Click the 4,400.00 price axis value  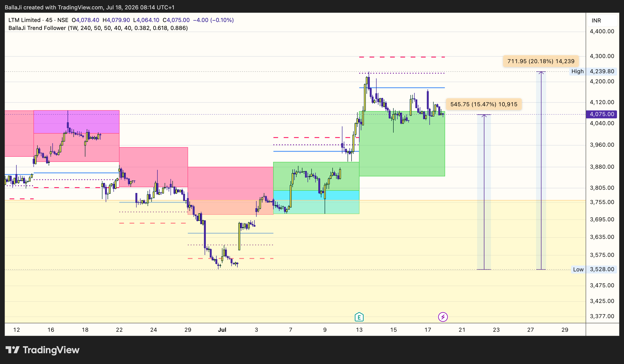click(x=602, y=31)
